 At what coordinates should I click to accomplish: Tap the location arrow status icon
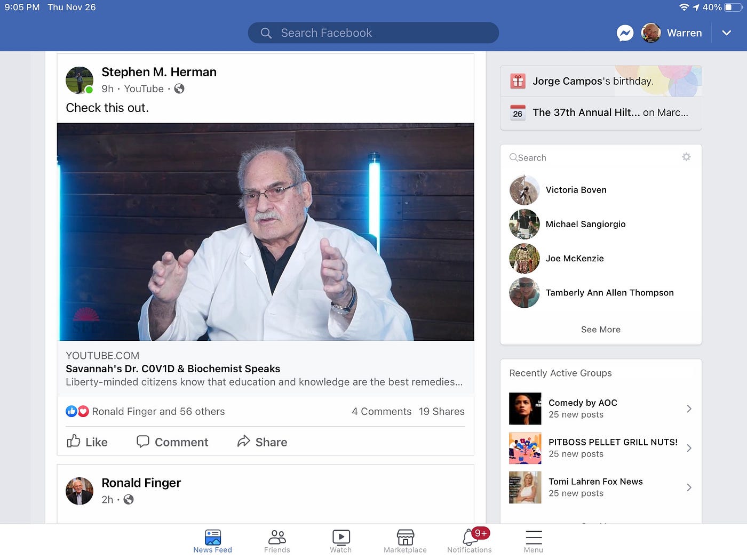(x=696, y=7)
